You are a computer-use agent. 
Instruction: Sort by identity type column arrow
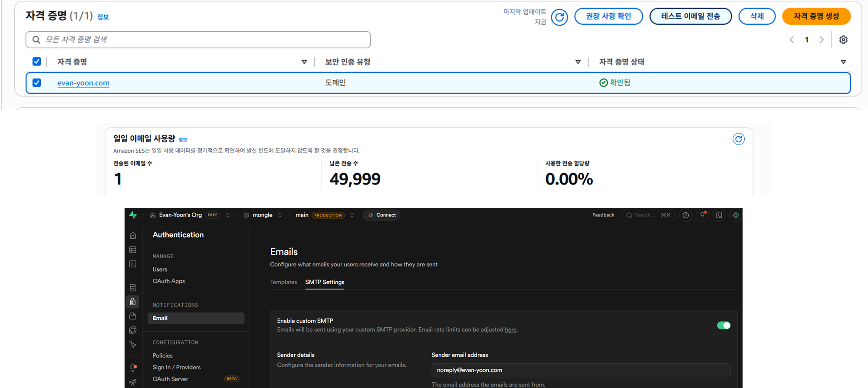pos(578,62)
